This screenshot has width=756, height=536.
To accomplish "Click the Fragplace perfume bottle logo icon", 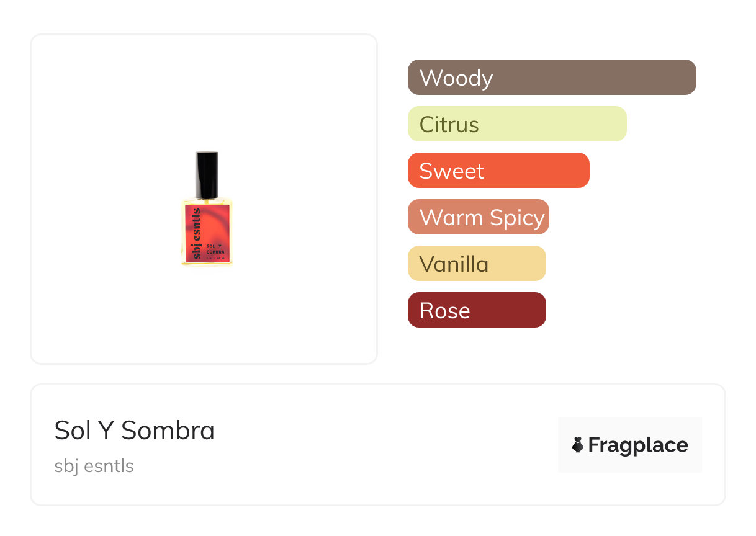I will click(578, 445).
